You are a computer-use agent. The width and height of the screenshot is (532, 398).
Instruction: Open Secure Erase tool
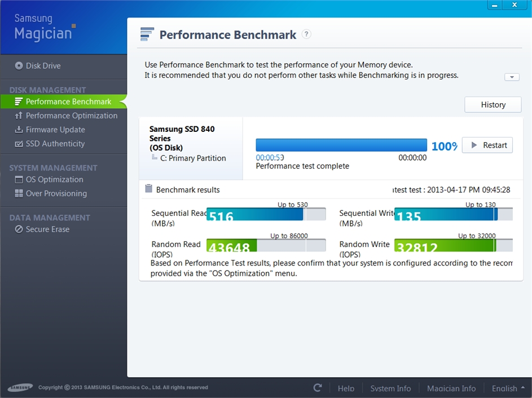pyautogui.click(x=42, y=229)
